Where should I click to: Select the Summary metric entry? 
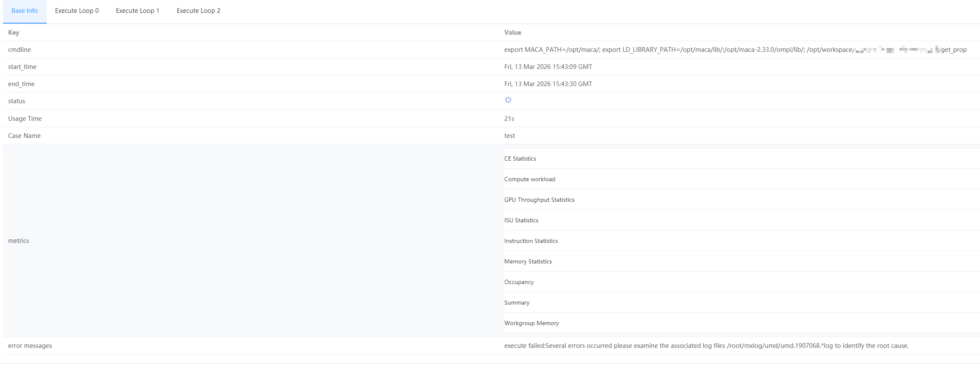[x=517, y=302]
